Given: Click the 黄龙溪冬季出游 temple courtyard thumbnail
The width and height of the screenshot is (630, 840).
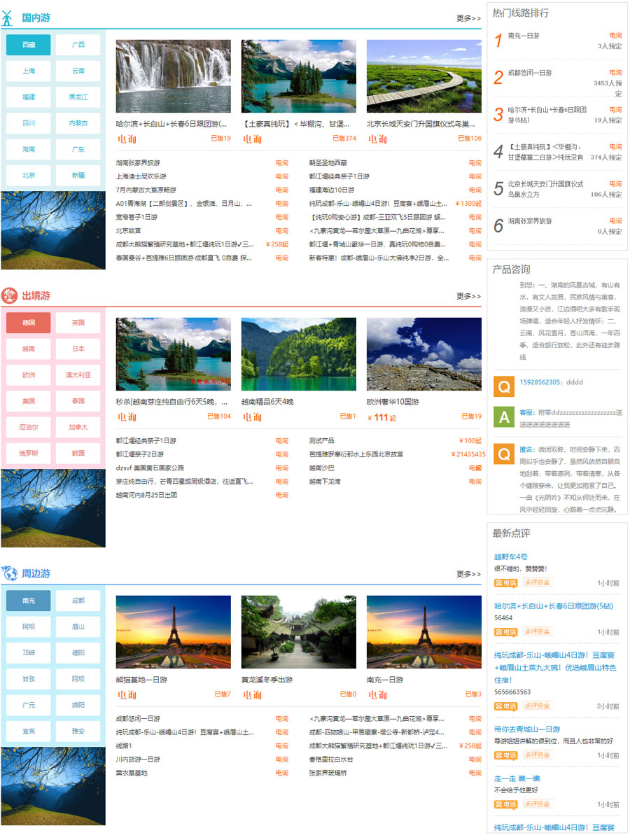Looking at the screenshot, I should [299, 632].
